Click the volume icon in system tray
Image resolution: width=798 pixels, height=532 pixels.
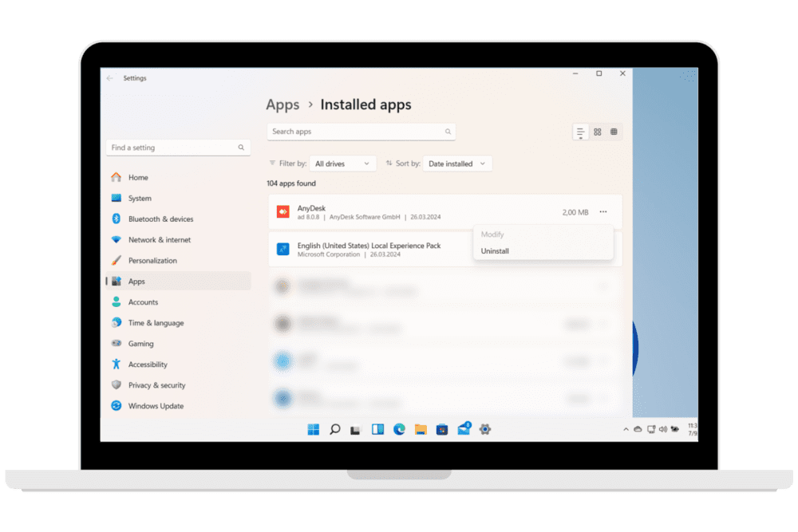(663, 430)
